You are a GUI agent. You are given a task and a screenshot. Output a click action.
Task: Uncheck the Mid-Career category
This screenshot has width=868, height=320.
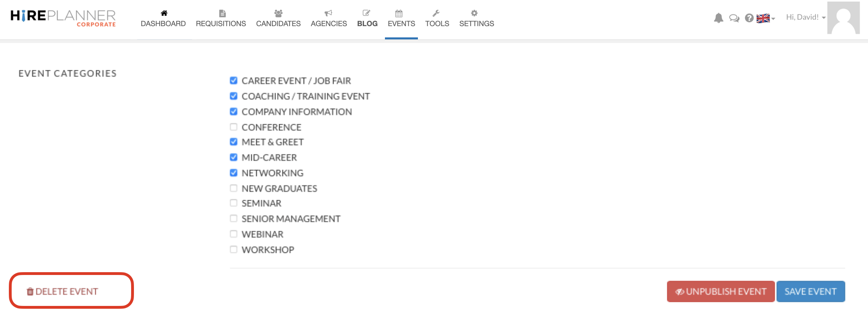click(x=234, y=157)
